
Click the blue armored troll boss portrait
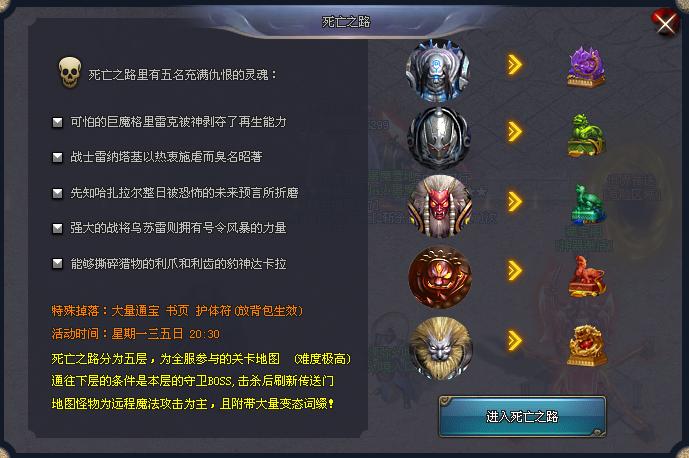click(438, 70)
